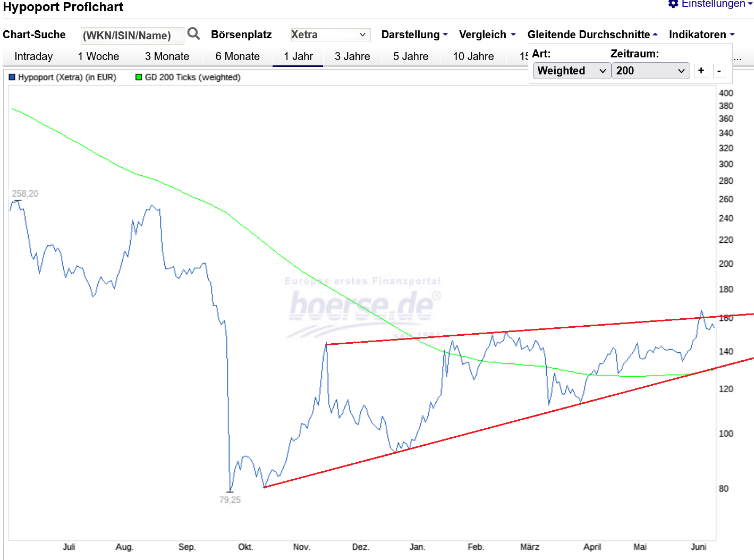Click the green GD 200 legend square

pyautogui.click(x=139, y=77)
